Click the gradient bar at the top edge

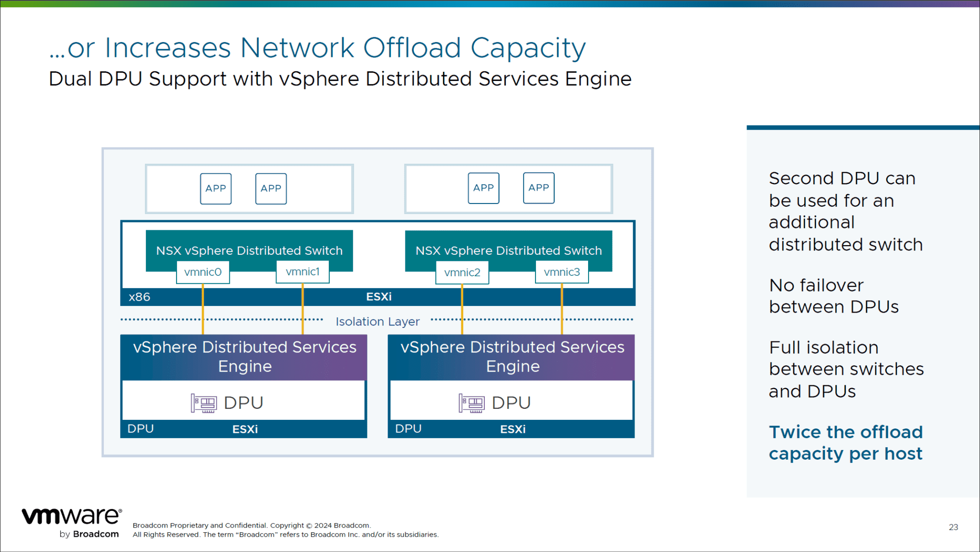[x=490, y=4]
